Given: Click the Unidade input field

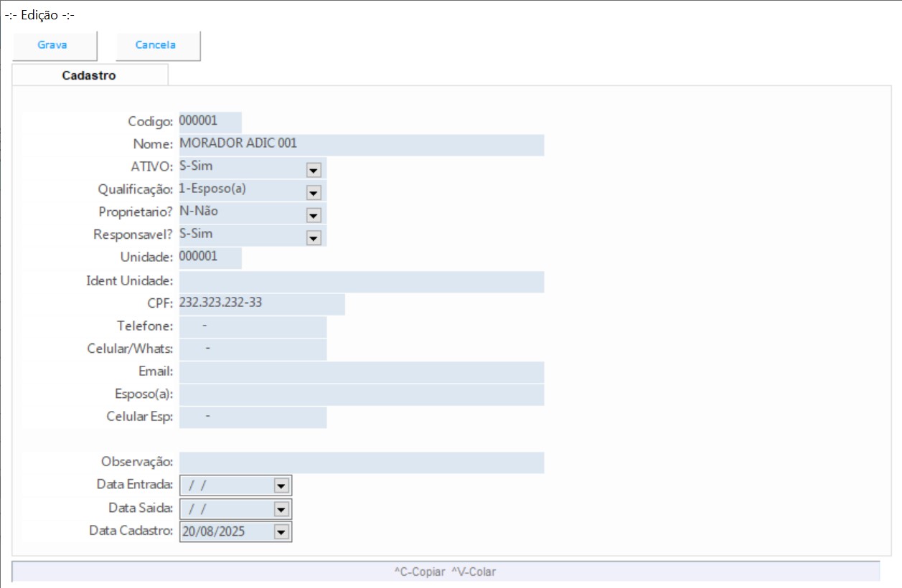Looking at the screenshot, I should point(210,258).
